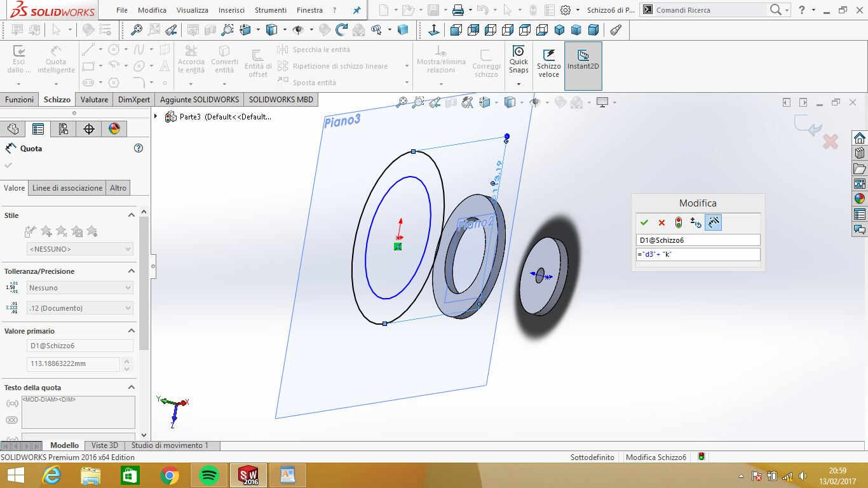
Task: Cancel the sketch with the red X corner icon
Action: (x=830, y=142)
